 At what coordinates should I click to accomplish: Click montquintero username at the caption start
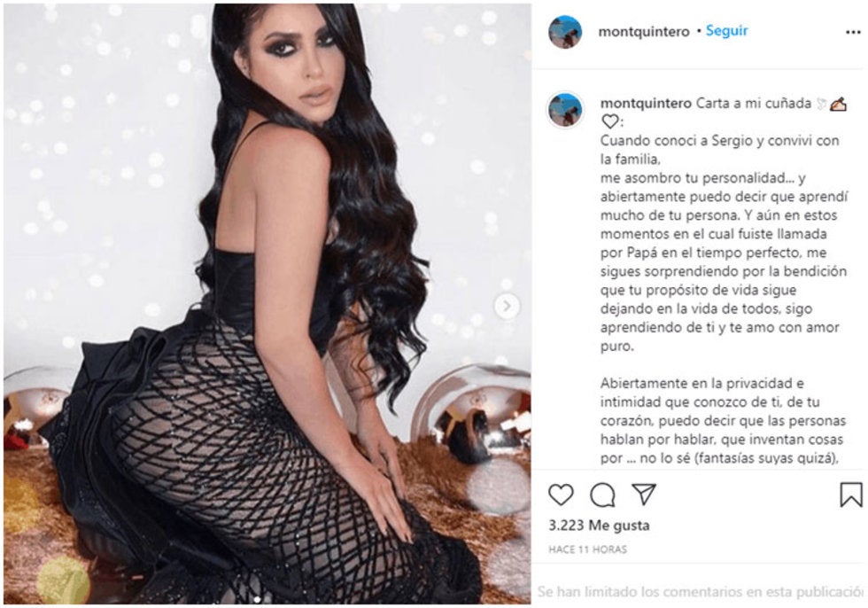click(x=646, y=104)
